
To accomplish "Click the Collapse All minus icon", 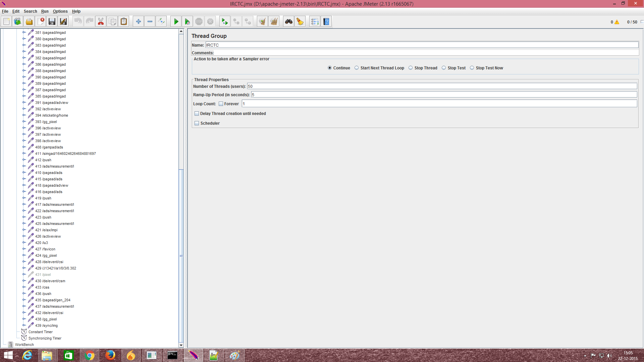I will pos(150,22).
